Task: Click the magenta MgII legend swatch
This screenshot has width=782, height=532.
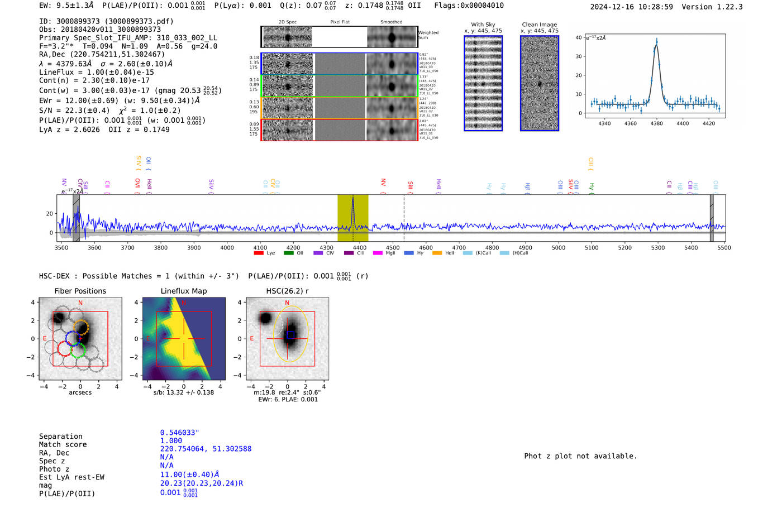Action: [378, 253]
